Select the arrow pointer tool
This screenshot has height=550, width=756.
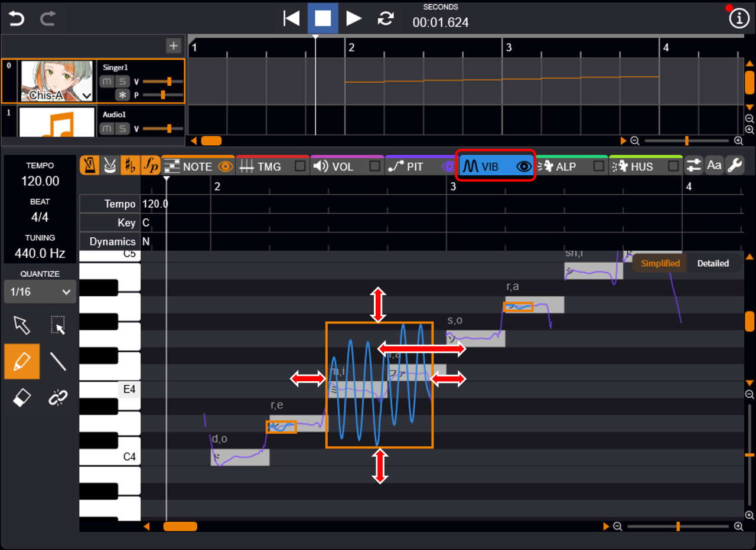tap(22, 325)
